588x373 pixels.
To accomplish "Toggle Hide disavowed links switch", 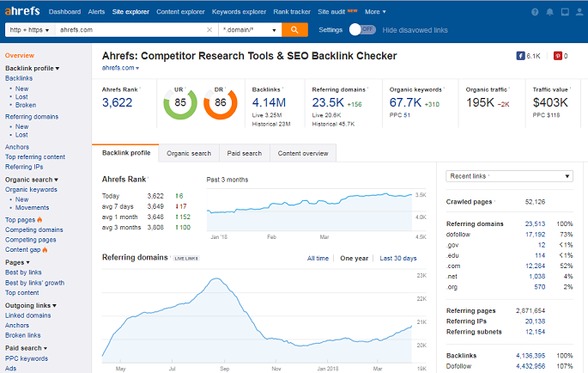I will 362,29.
